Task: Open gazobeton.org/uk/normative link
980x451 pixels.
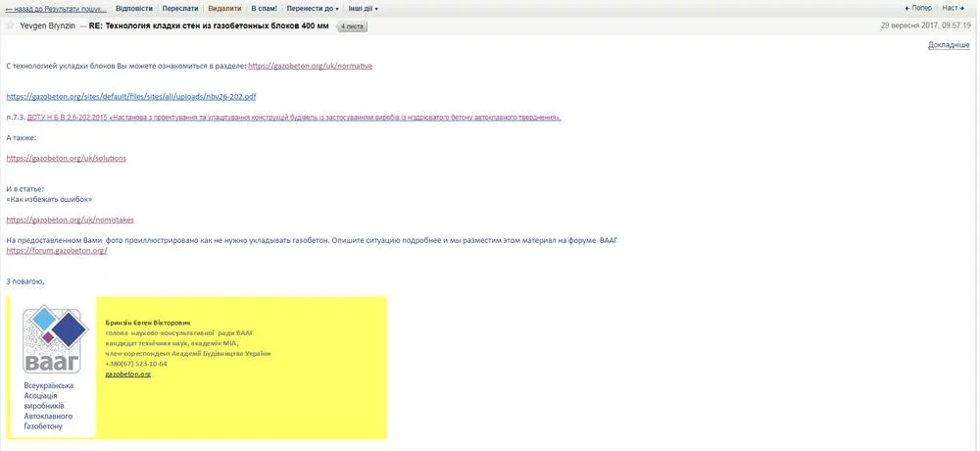Action: click(310, 66)
